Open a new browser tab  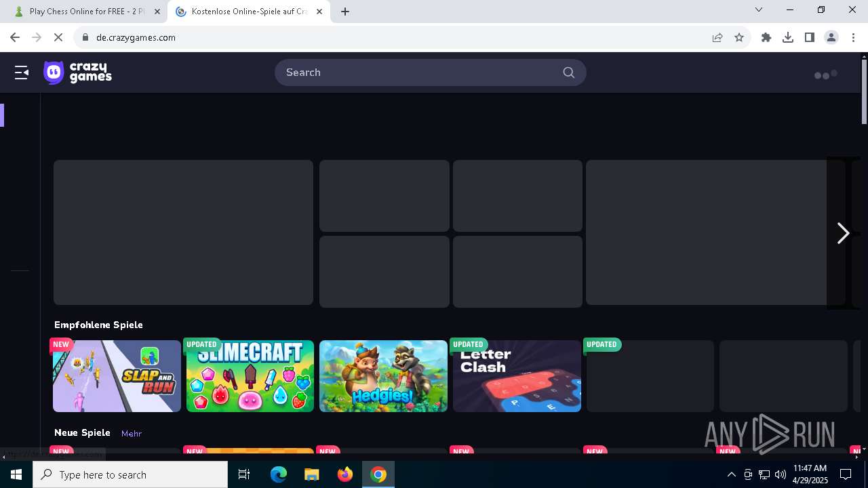pyautogui.click(x=345, y=12)
